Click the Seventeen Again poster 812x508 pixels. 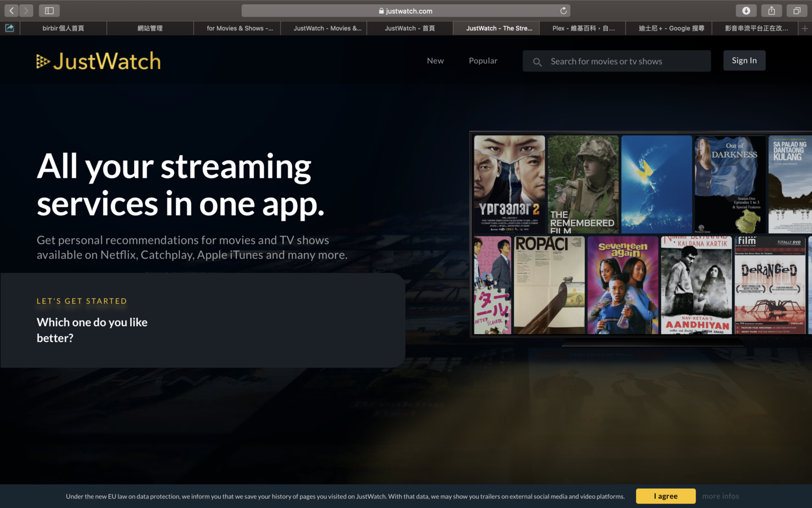[623, 285]
